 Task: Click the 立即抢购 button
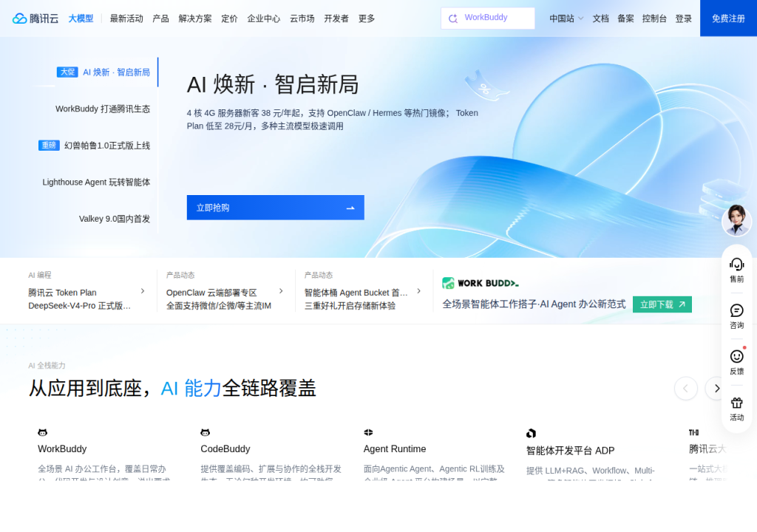pos(275,208)
